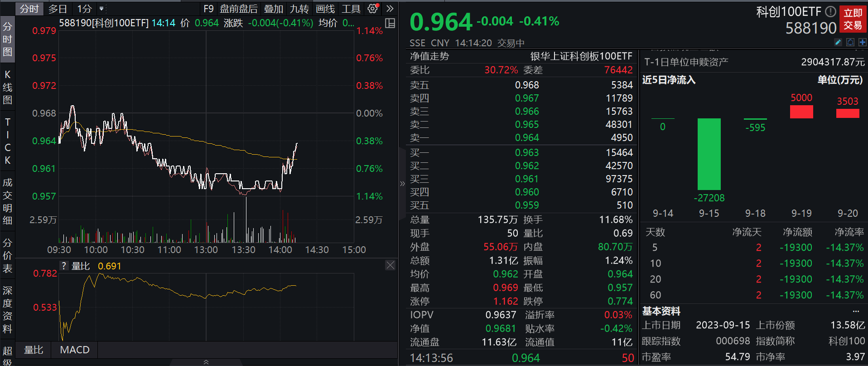Open the 工具 tools menu
The height and width of the screenshot is (366, 868).
(x=351, y=9)
